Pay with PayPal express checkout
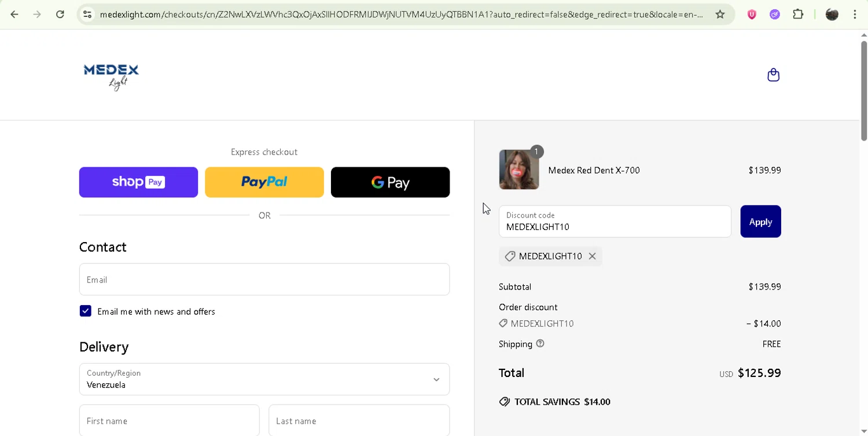 click(264, 182)
